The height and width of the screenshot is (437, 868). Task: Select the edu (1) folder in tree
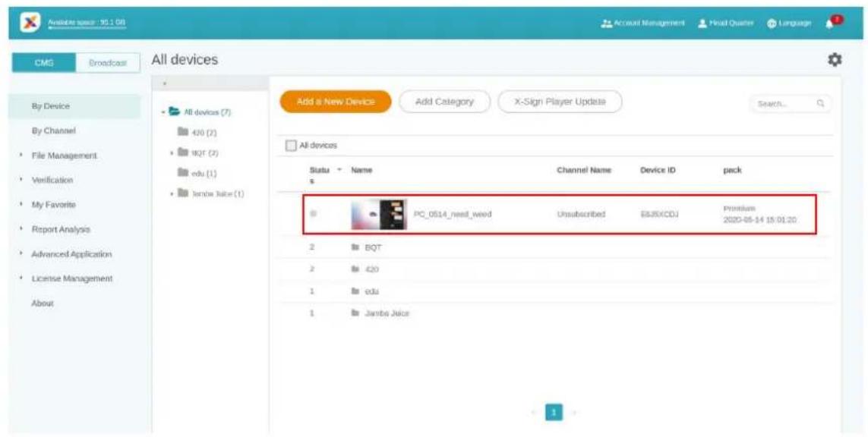coord(197,173)
